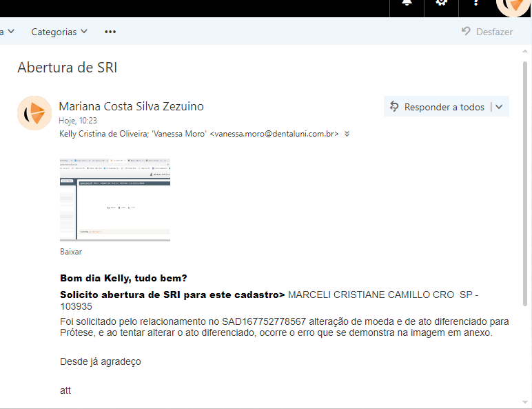Expand the recipients list double chevron
Viewport: 532px width, 409px height.
347,134
